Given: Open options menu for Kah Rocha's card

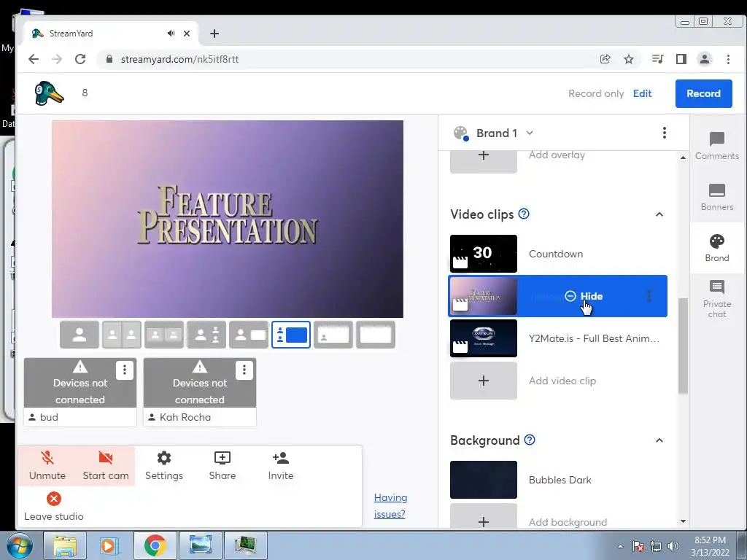Looking at the screenshot, I should (244, 370).
